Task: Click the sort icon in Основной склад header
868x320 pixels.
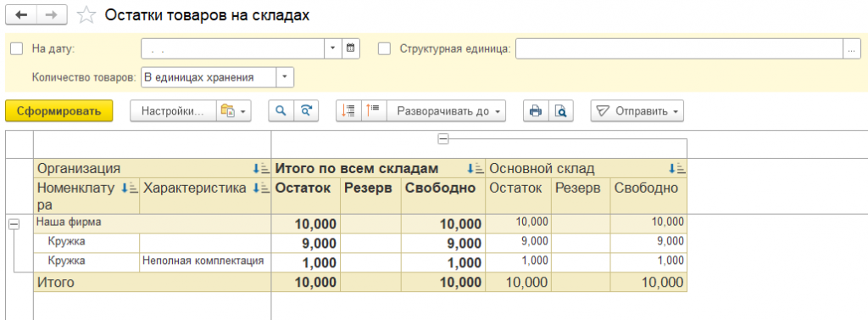Action: (x=676, y=169)
